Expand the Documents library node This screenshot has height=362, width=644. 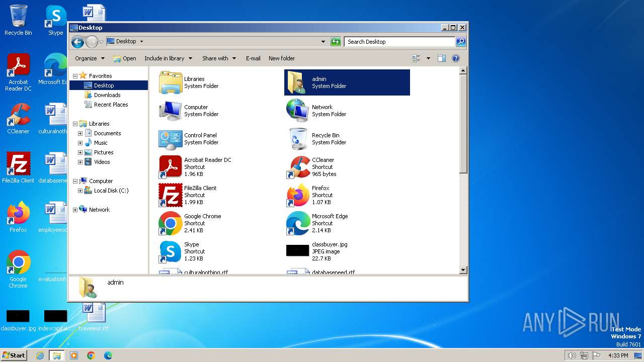pyautogui.click(x=80, y=133)
